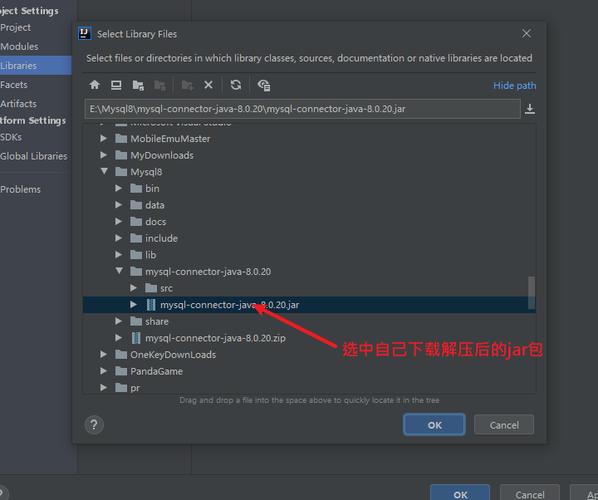Expand the include folder
Viewport: 598px width, 500px height.
[119, 238]
